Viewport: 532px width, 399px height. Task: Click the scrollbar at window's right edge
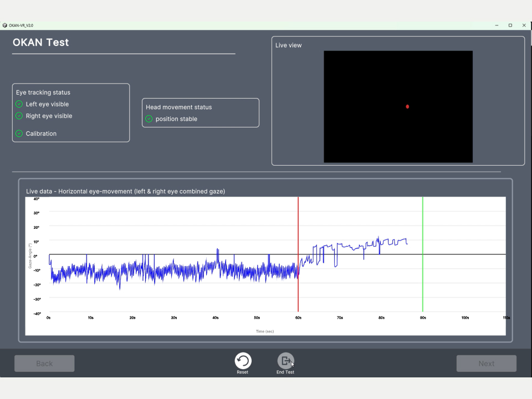point(531,38)
